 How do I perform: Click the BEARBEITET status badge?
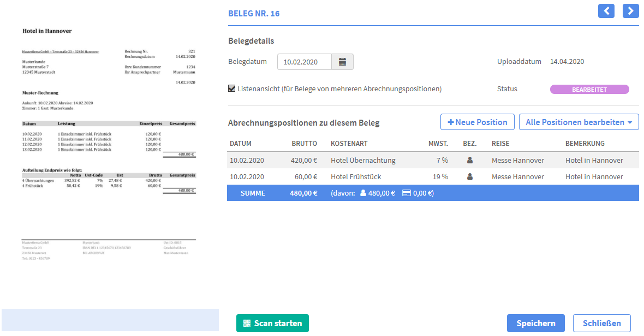click(x=589, y=89)
